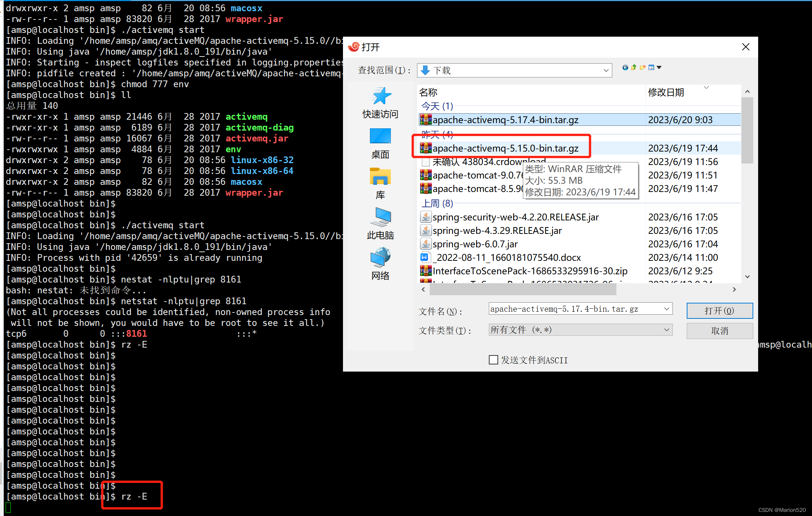The image size is (812, 516).
Task: Click 'netstat -nlptu|grep 8161' command in terminal
Action: [184, 301]
